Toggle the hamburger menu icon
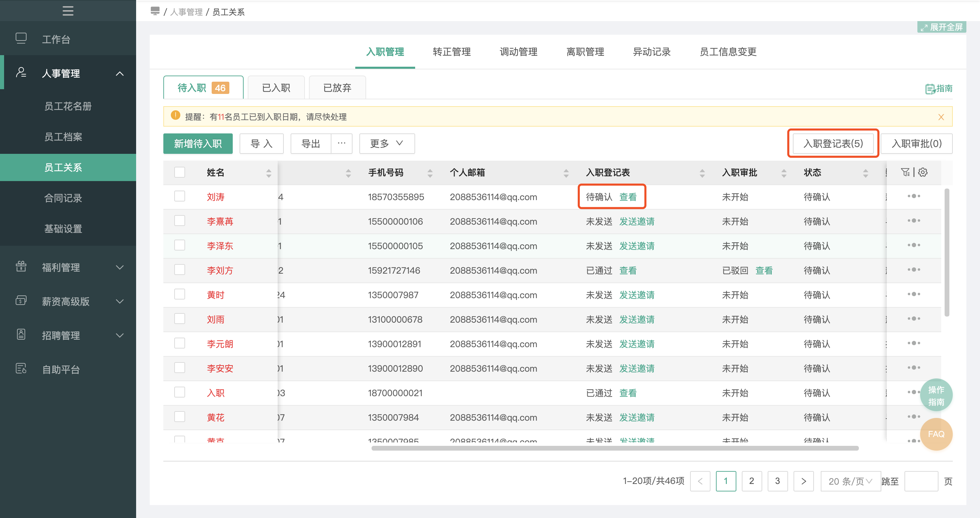This screenshot has width=980, height=518. 68,10
